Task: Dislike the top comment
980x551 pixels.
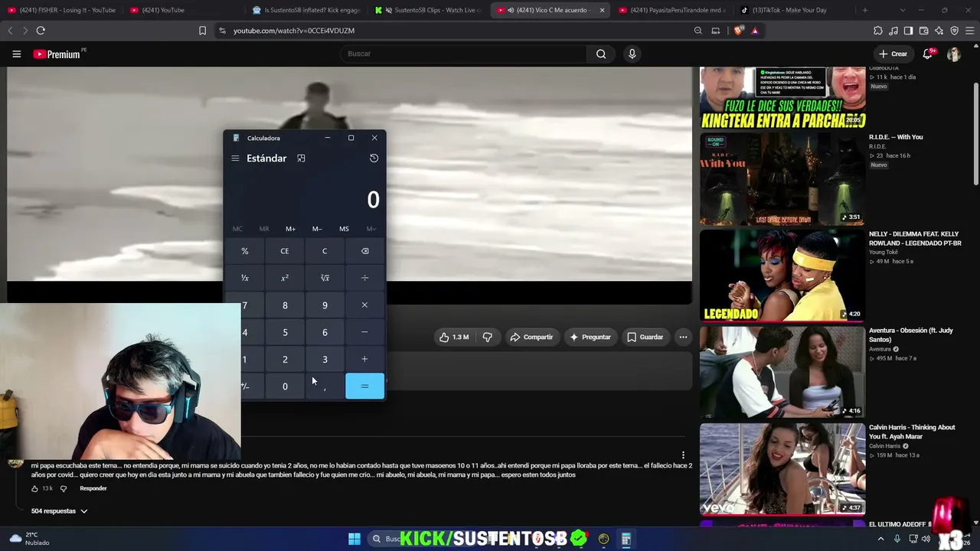Action: tap(64, 488)
